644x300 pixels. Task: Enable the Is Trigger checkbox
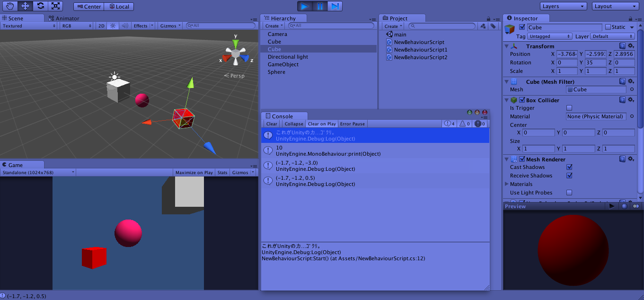[x=569, y=108]
